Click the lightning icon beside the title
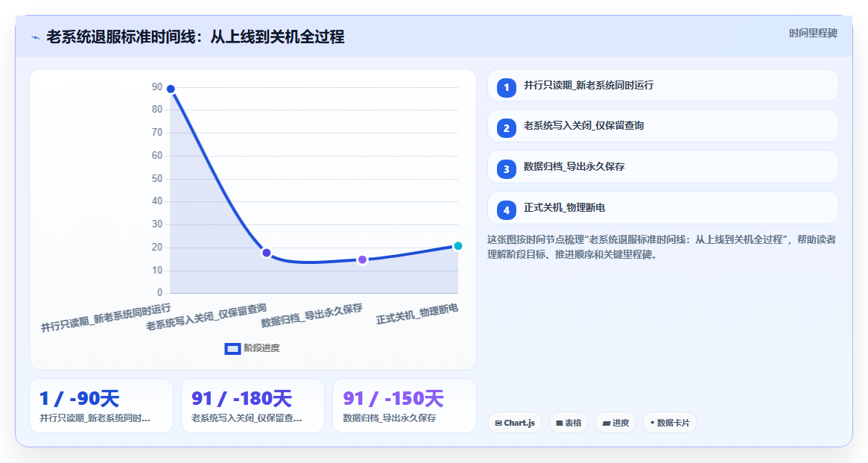This screenshot has width=868, height=463. point(36,38)
